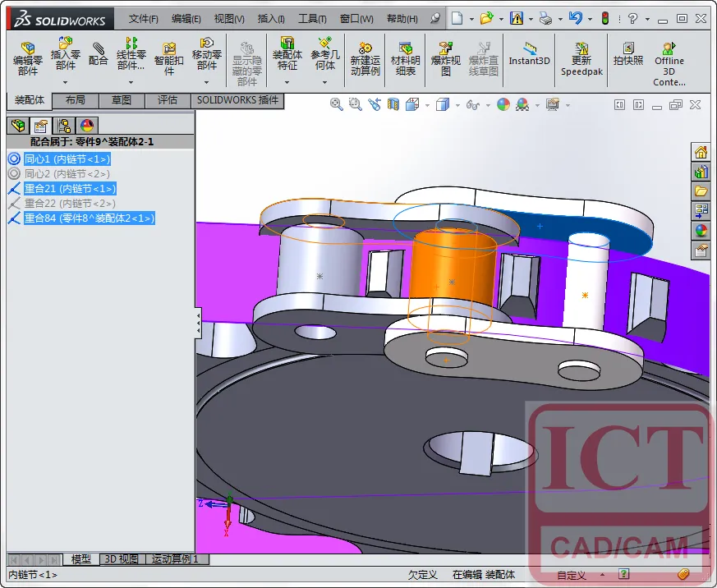The image size is (717, 588).
Task: Toggle the stoplight Rebuild icon in the title bar
Action: (605, 18)
